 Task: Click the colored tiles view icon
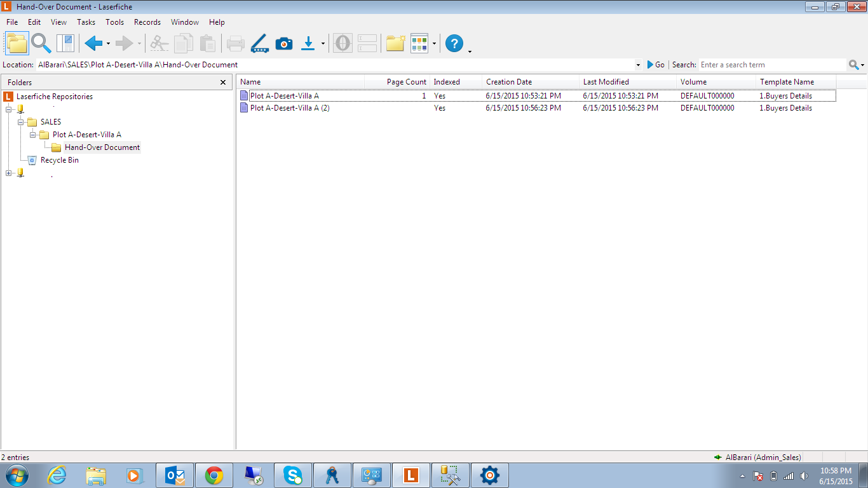(x=419, y=43)
